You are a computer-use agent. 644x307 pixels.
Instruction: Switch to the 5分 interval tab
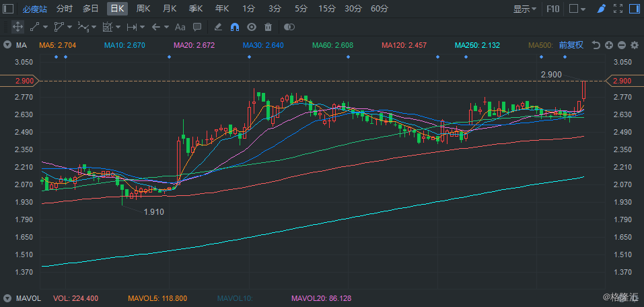tap(301, 9)
